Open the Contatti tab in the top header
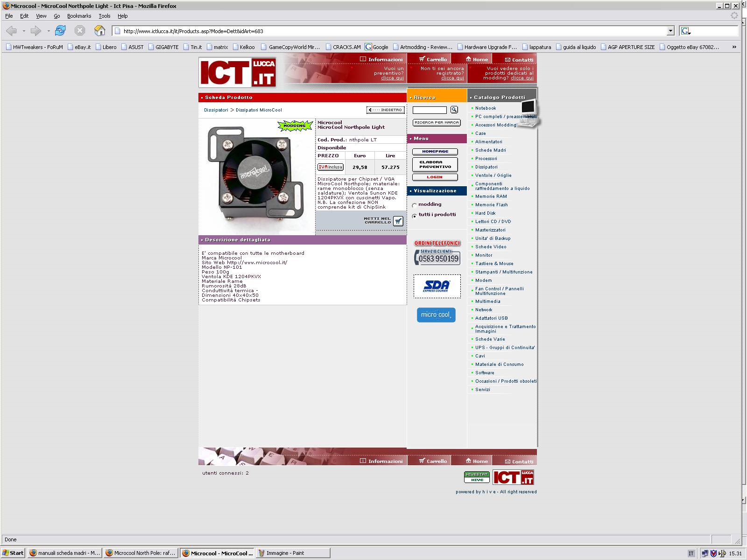Screen dimensions: 747x560 click(519, 60)
